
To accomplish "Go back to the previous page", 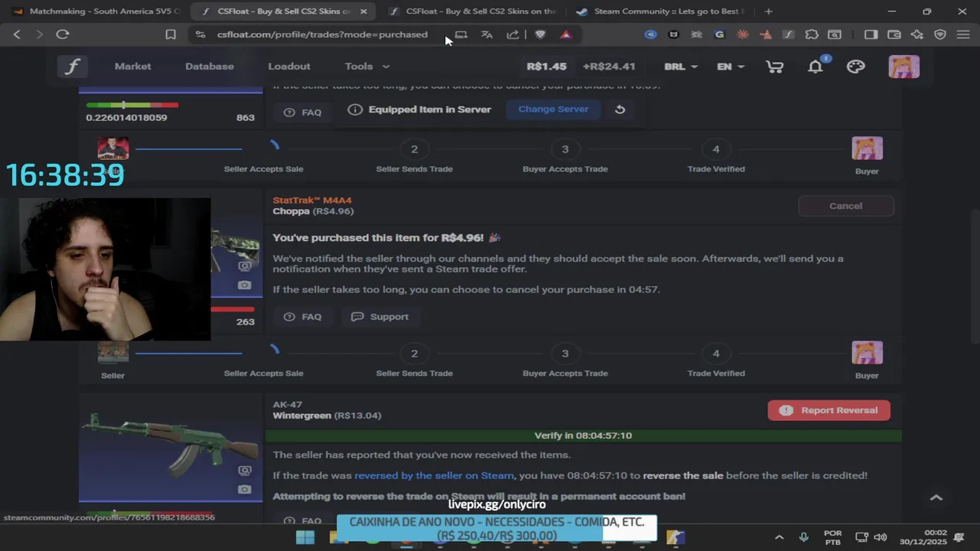I will click(17, 34).
